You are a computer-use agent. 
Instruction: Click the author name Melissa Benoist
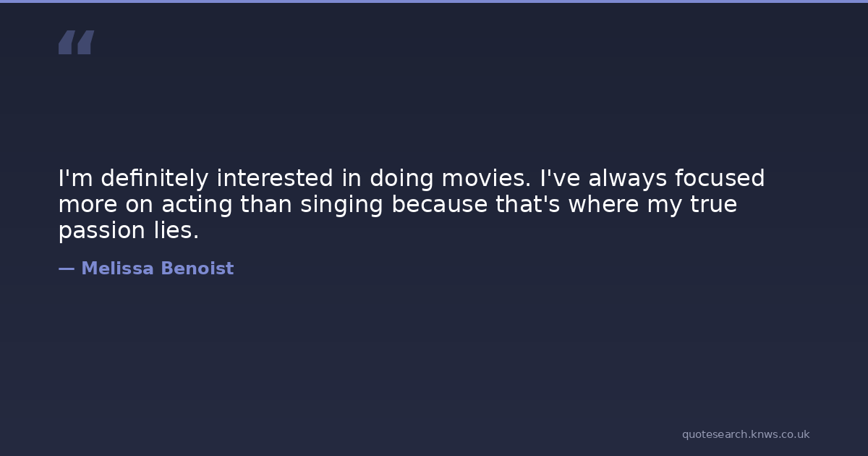point(157,269)
